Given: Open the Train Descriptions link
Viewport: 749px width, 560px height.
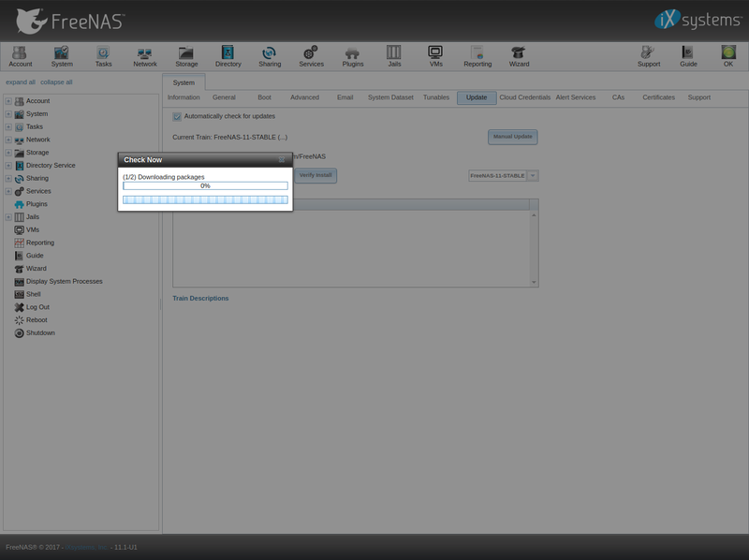Looking at the screenshot, I should point(200,298).
